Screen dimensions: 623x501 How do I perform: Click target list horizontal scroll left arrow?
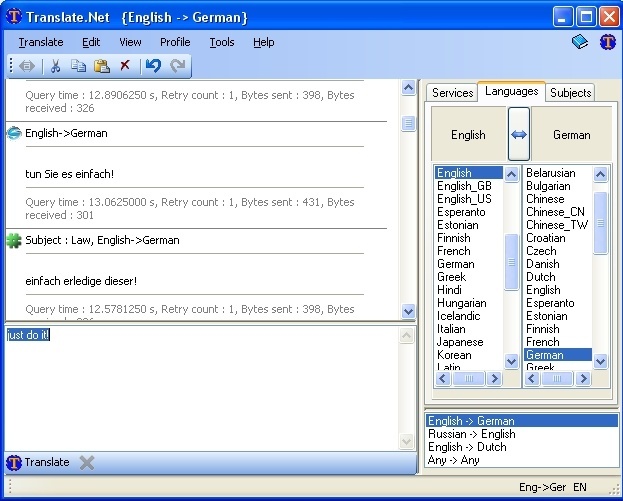[532, 378]
